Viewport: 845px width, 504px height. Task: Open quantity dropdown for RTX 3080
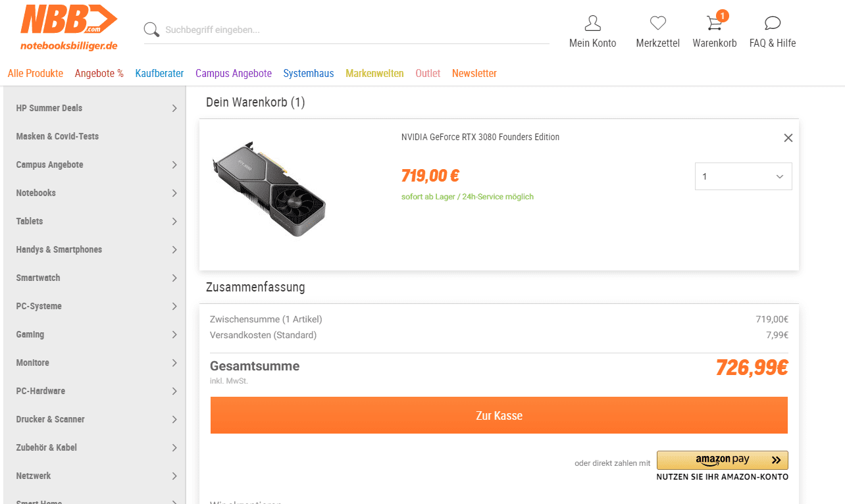click(743, 176)
